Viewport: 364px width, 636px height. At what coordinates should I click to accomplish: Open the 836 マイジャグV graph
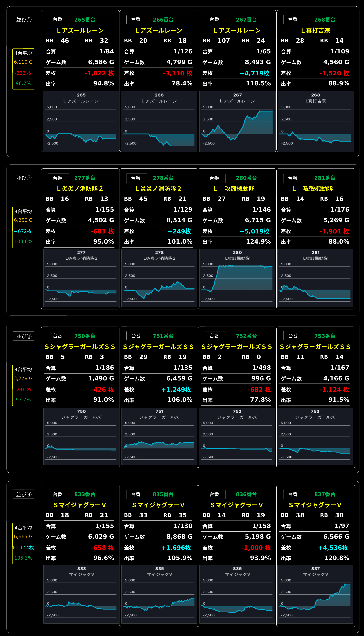coord(237,594)
